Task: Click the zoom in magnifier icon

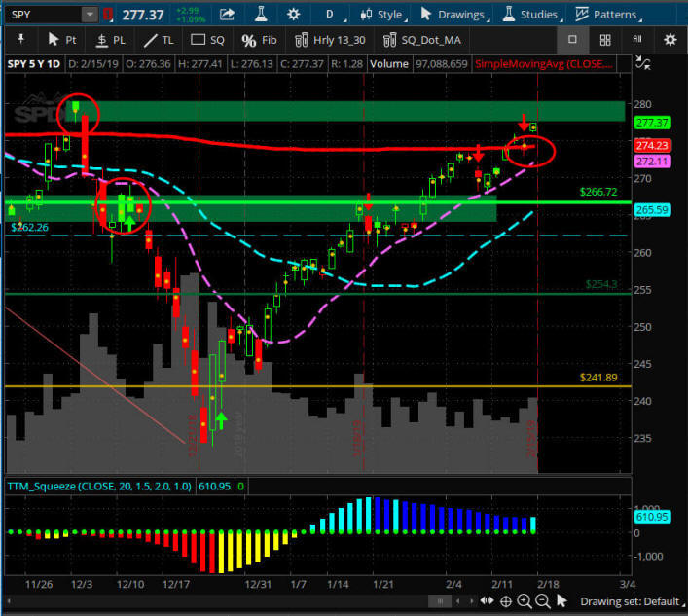Action: coord(524,600)
